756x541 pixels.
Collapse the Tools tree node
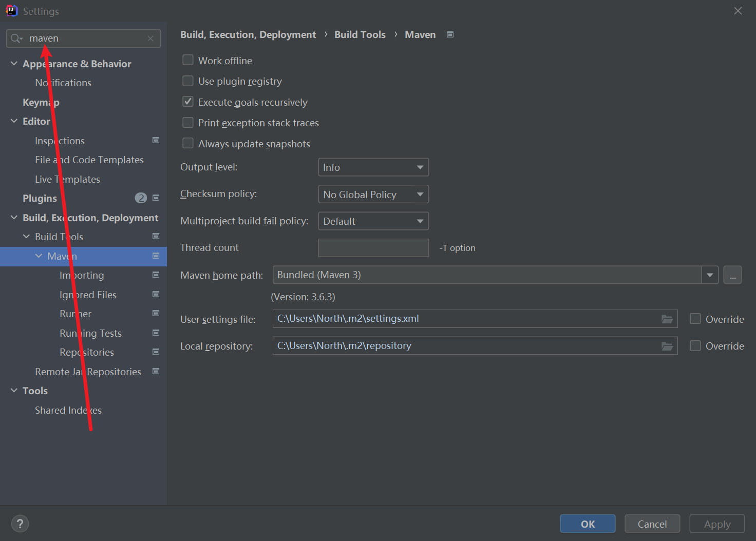pos(14,391)
